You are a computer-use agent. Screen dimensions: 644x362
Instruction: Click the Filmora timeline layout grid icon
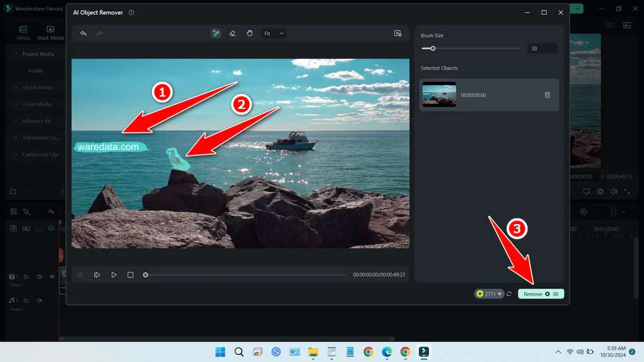(14, 211)
